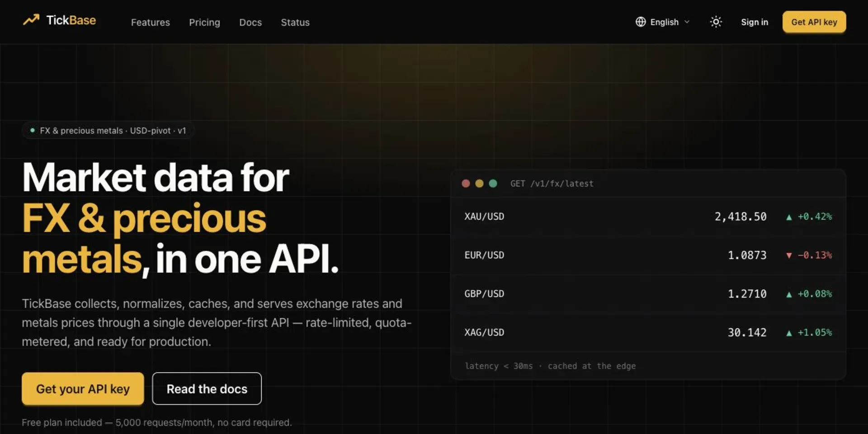Click the 2,418.50 price value
The width and height of the screenshot is (868, 434).
[x=741, y=217]
